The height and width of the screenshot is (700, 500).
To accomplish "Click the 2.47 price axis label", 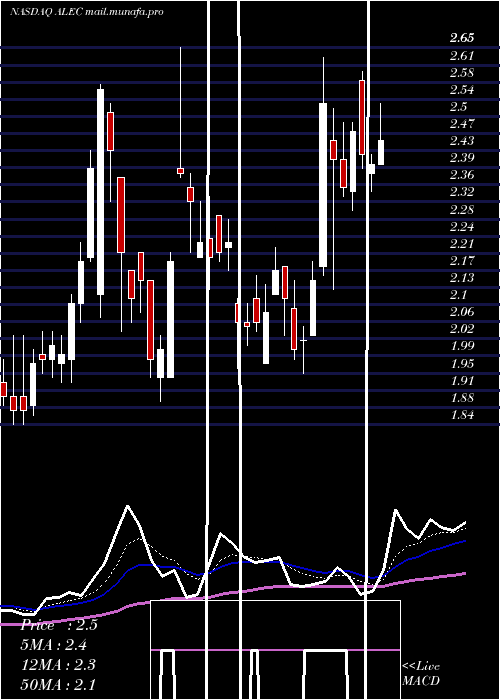I will [x=462, y=123].
